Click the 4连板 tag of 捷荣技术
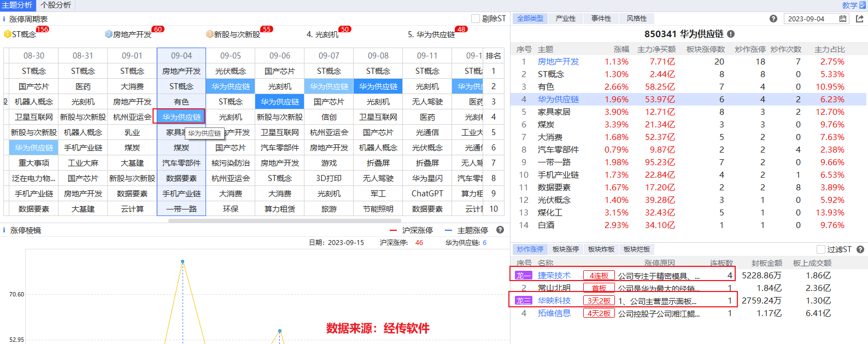Screen dimensions: 868x344 [599, 276]
